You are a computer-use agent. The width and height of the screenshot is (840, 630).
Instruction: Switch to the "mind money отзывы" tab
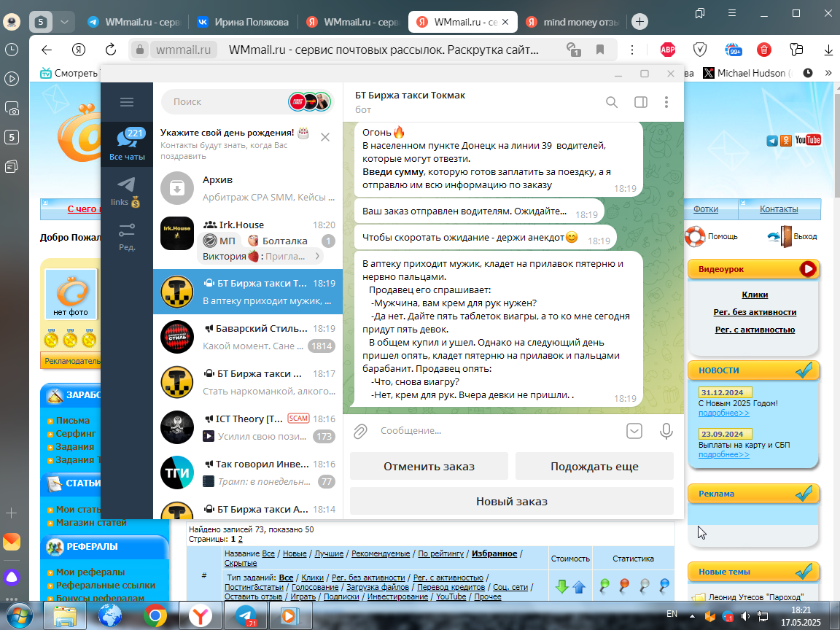[x=572, y=22]
